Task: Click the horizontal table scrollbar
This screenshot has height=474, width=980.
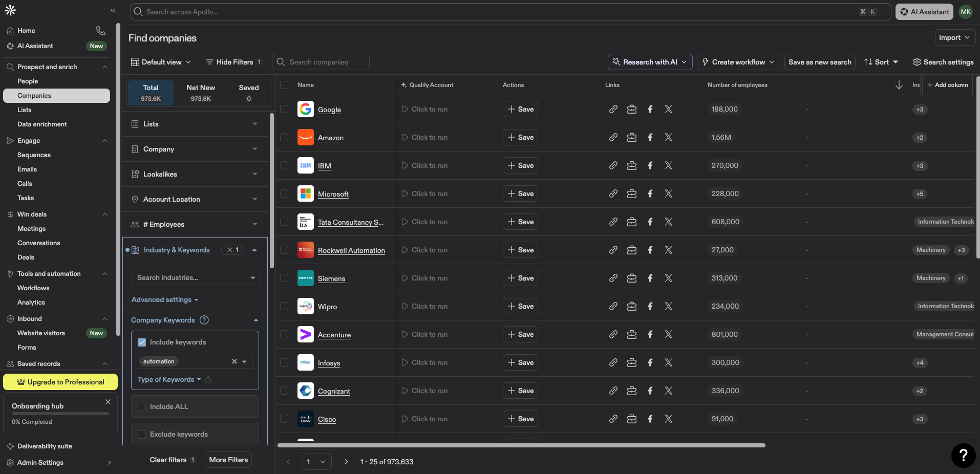Action: [521, 445]
